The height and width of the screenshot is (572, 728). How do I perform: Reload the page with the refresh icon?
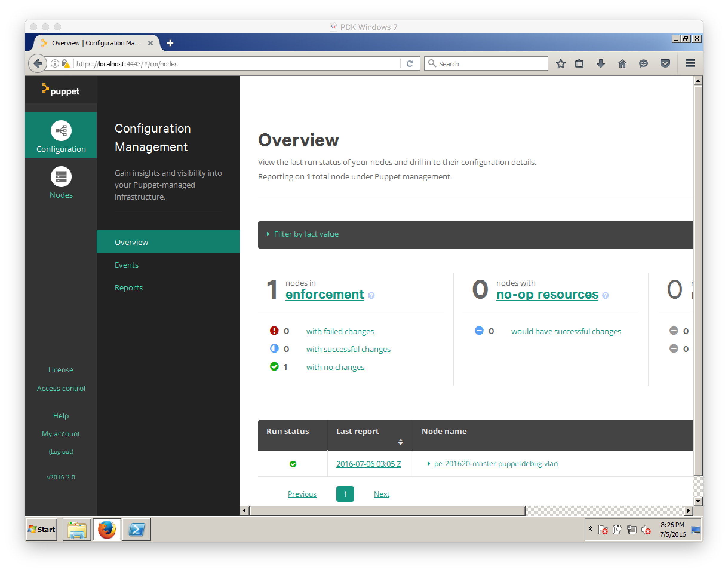(409, 64)
